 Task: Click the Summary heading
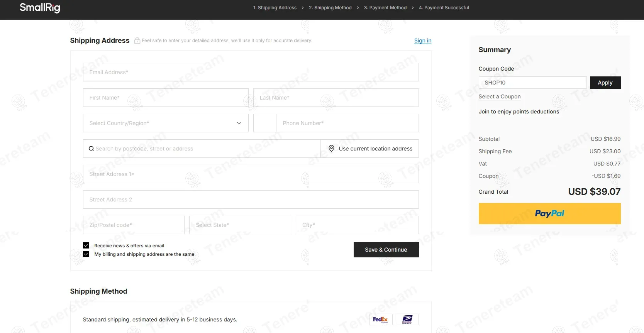point(495,50)
